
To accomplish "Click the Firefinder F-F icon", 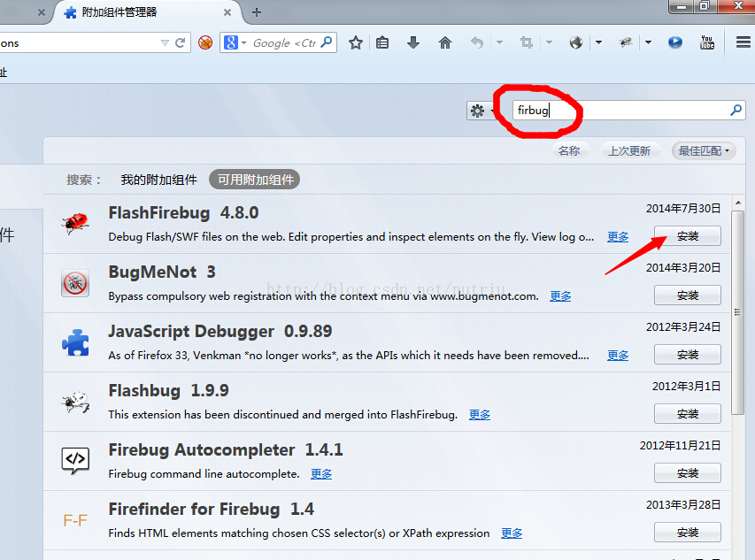I will 75,520.
